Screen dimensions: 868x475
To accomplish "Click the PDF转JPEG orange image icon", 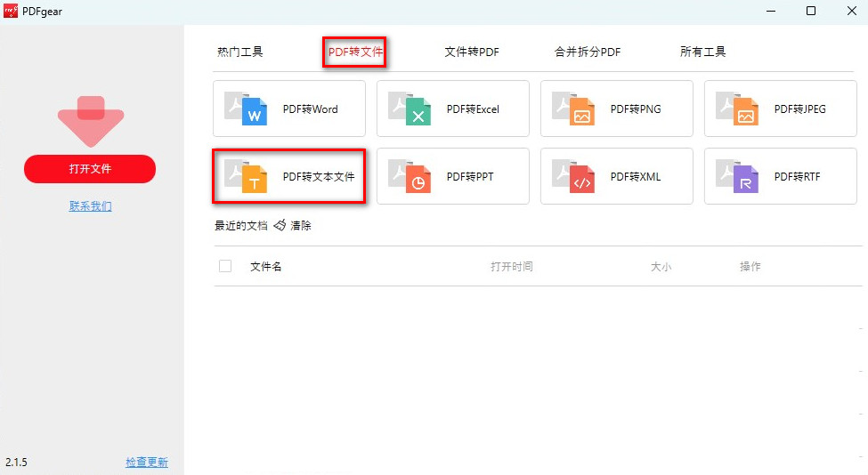I will (x=737, y=109).
